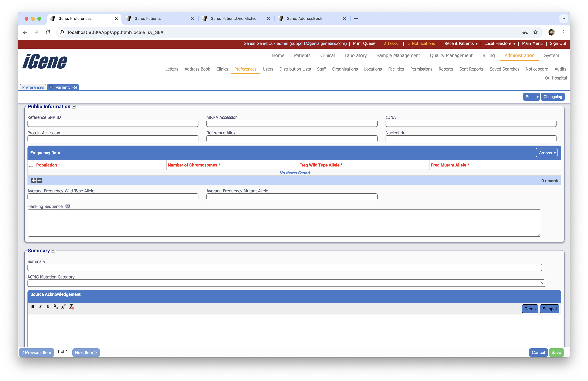
Task: Close the Variant: FG tab
Action: click(x=51, y=87)
